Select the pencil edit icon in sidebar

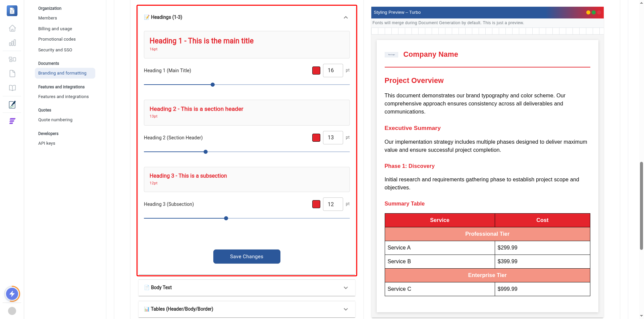12,104
